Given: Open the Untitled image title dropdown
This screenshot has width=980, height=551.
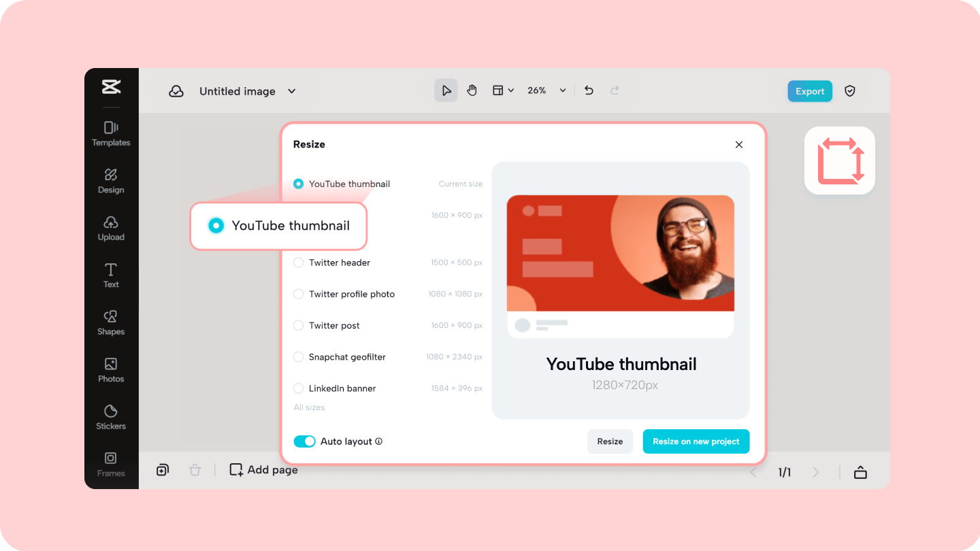Looking at the screenshot, I should (x=291, y=90).
